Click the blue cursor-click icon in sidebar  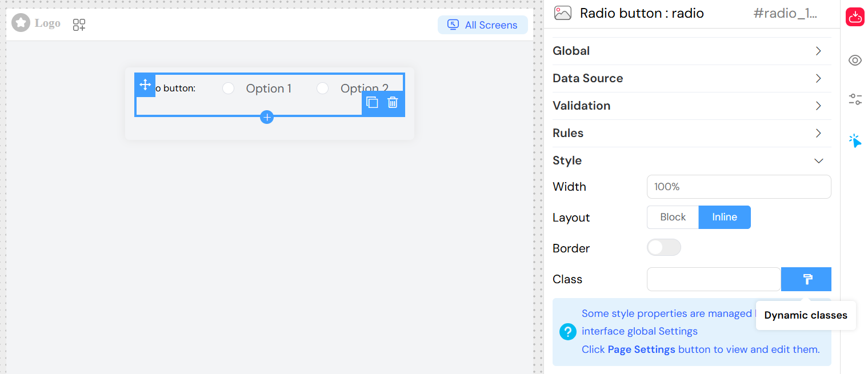pyautogui.click(x=855, y=140)
